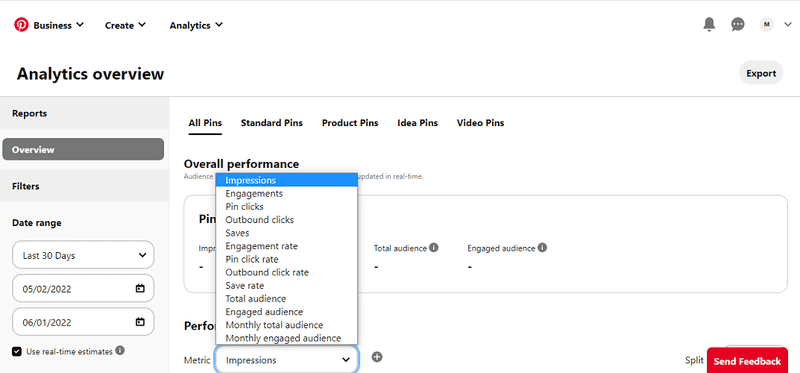Screen dimensions: 800x373
Task: Select Total audience option in list
Action: click(286, 299)
